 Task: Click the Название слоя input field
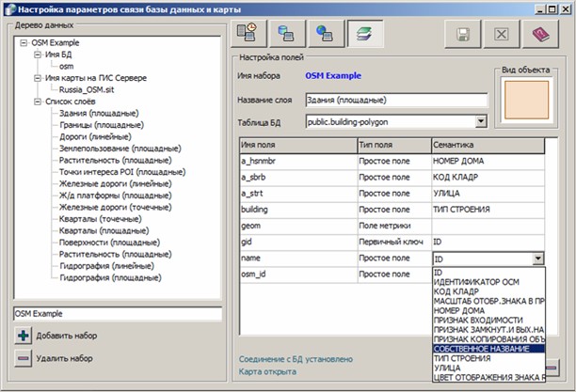point(395,102)
